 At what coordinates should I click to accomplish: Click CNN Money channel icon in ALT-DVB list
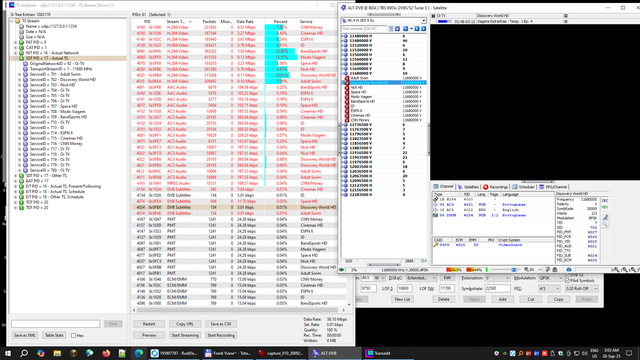pyautogui.click(x=347, y=120)
